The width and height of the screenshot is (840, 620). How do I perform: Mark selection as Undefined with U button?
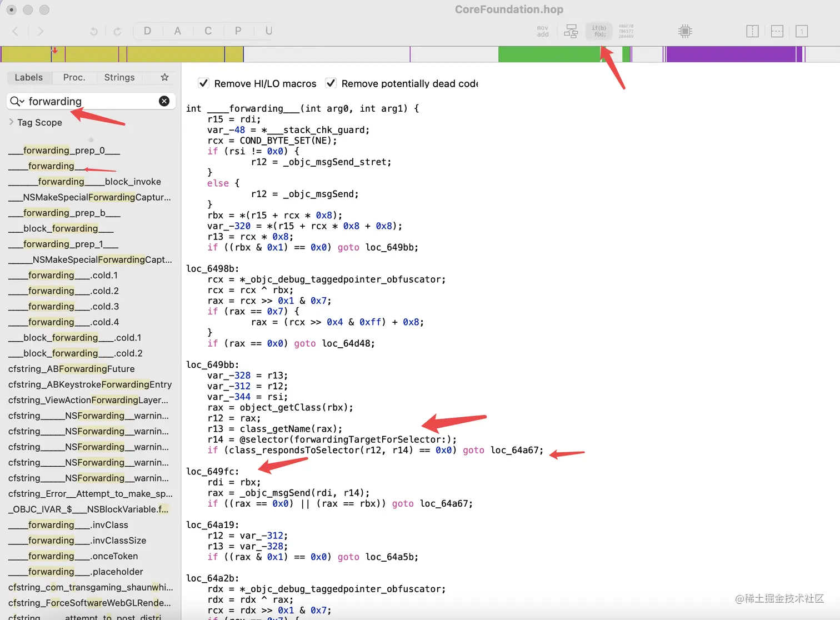[x=269, y=31]
